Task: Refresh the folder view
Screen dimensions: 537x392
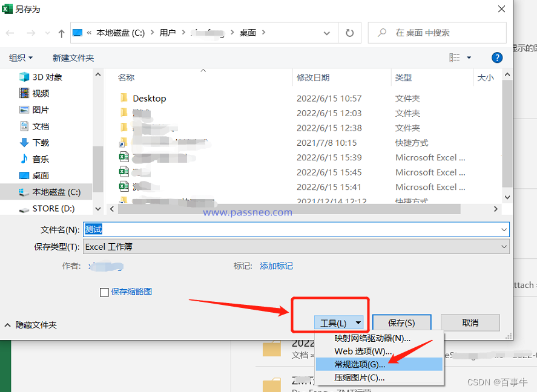Action: tap(349, 33)
